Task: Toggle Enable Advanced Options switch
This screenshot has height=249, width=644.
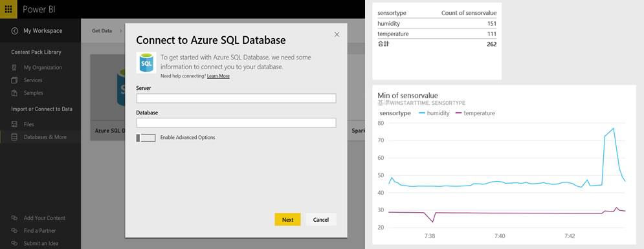Action: [146, 138]
